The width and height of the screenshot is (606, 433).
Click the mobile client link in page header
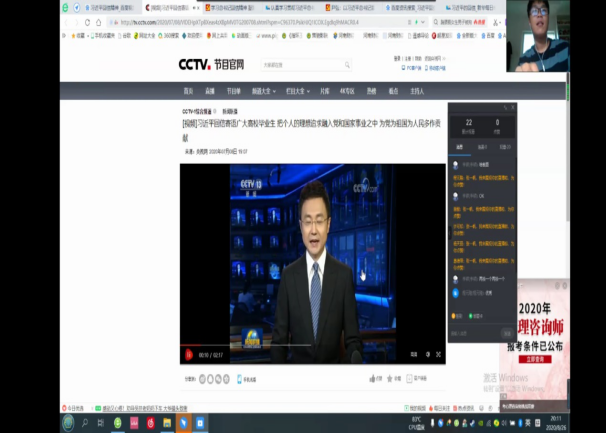(436, 68)
